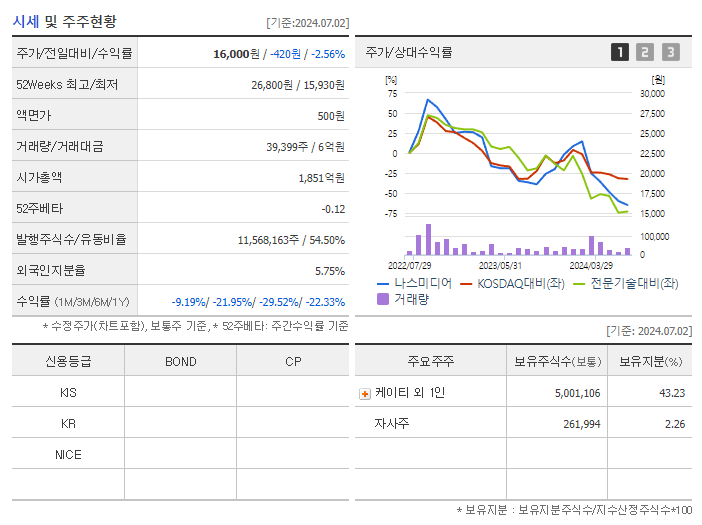The image size is (702, 525).
Task: Switch to chart tab 1
Action: pyautogui.click(x=620, y=52)
